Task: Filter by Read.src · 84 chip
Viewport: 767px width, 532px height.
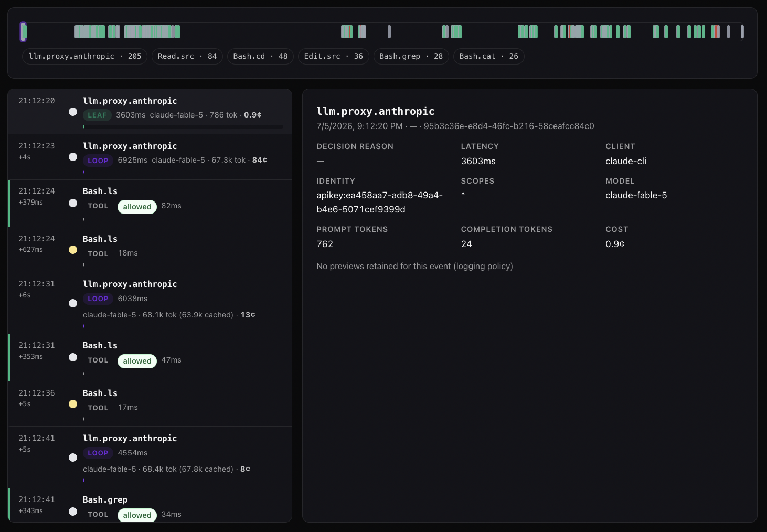Action: pyautogui.click(x=187, y=56)
